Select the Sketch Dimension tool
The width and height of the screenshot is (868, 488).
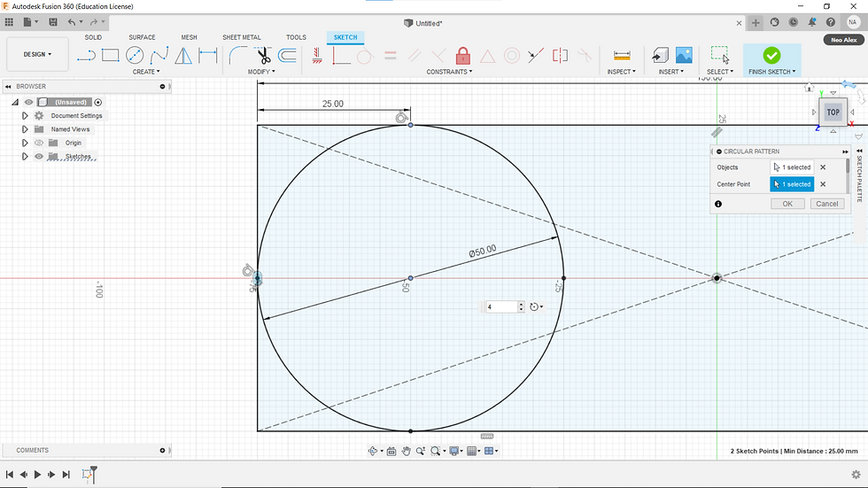tap(207, 55)
